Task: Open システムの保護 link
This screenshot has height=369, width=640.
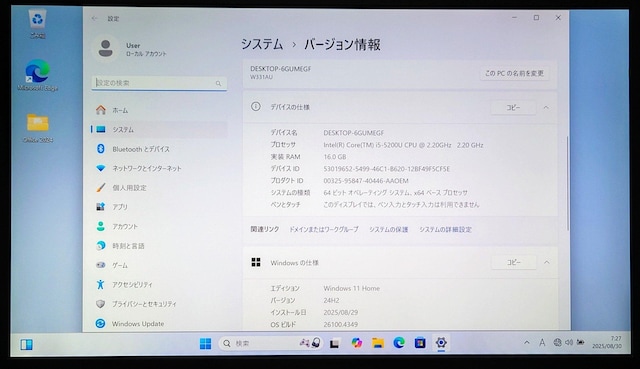Action: (x=389, y=229)
